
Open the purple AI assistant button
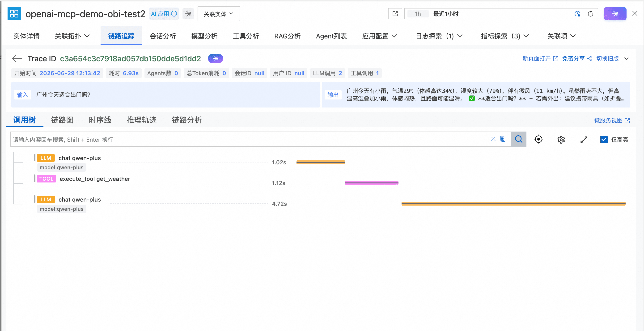[615, 14]
